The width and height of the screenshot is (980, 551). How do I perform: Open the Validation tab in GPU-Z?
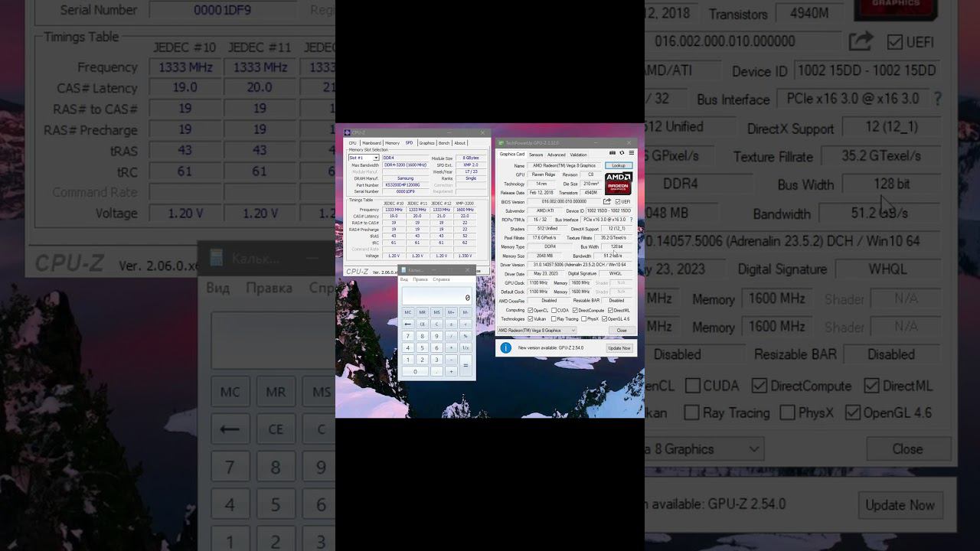click(579, 155)
